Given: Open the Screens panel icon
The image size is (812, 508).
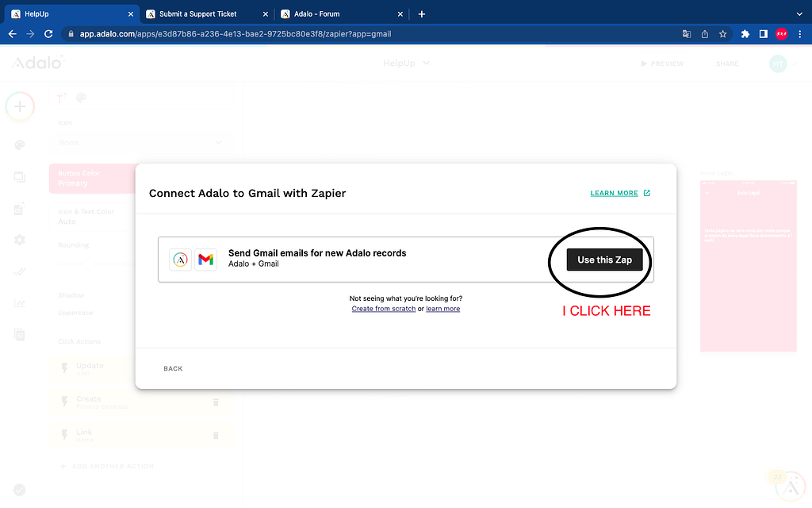Looking at the screenshot, I should 19,177.
